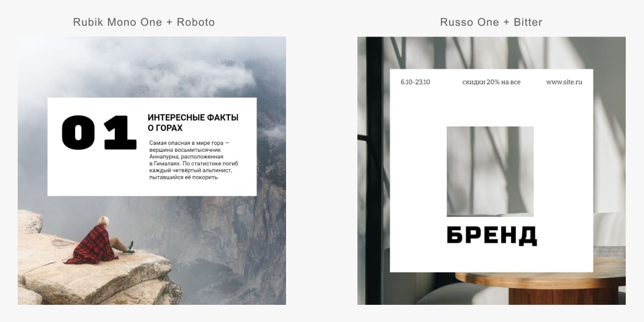Click the bold 'БРЕНД' logo text

point(492,235)
